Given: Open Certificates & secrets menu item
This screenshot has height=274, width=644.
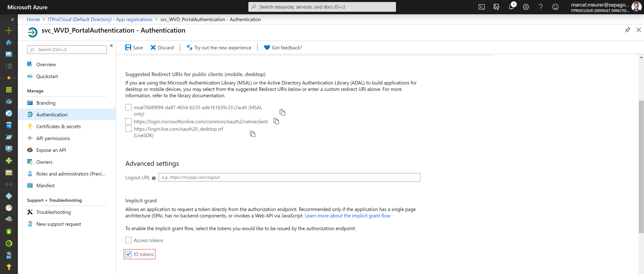Looking at the screenshot, I should click(x=59, y=127).
